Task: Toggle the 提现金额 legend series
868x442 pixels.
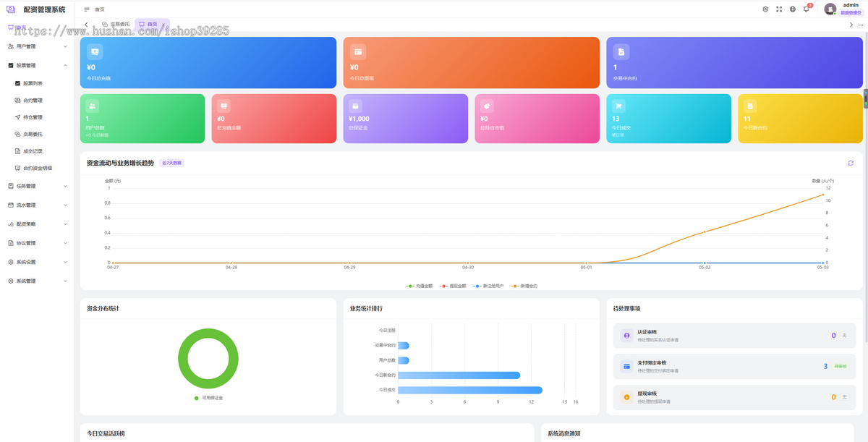Action: point(454,286)
